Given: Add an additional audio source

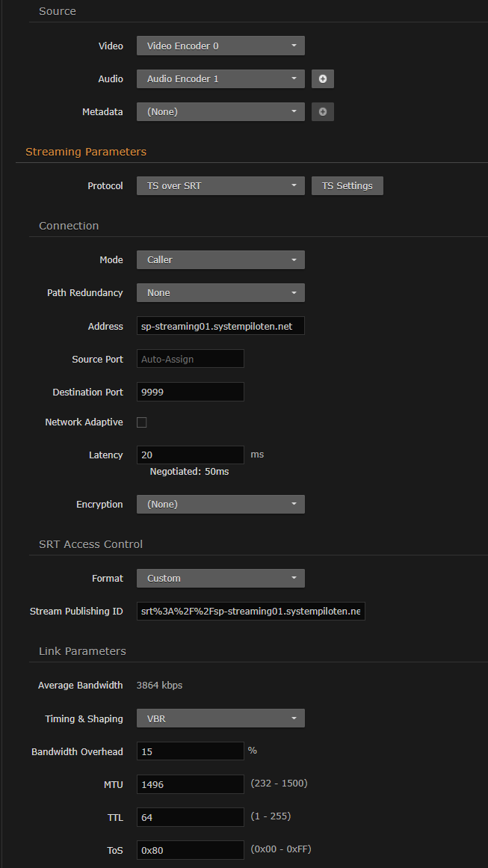Looking at the screenshot, I should 322,79.
